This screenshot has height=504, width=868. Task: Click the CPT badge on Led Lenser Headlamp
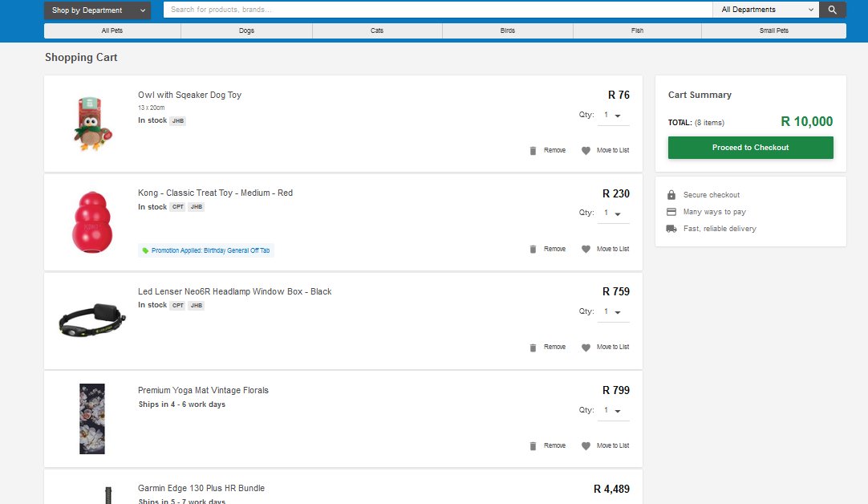coord(178,305)
